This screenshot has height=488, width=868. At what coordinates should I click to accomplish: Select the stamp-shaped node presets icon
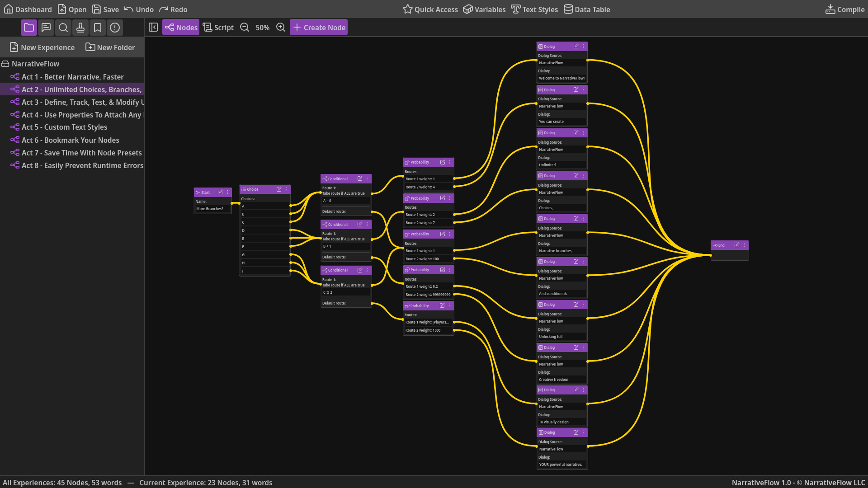(80, 28)
